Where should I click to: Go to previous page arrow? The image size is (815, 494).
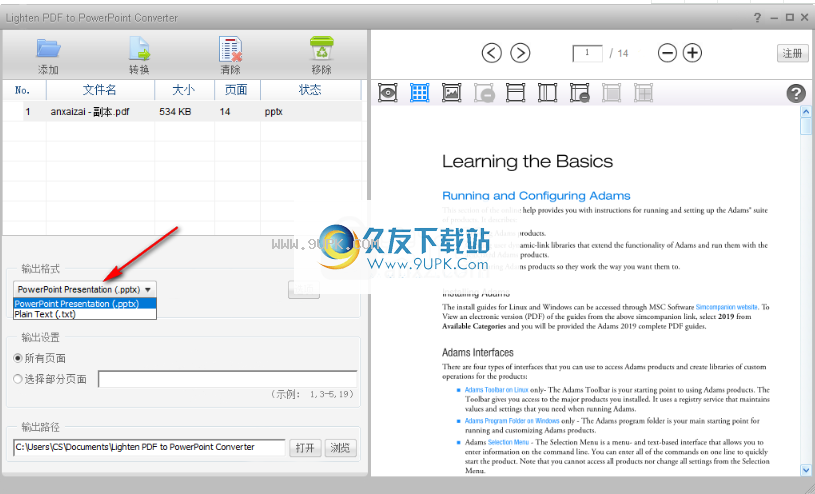(x=492, y=53)
